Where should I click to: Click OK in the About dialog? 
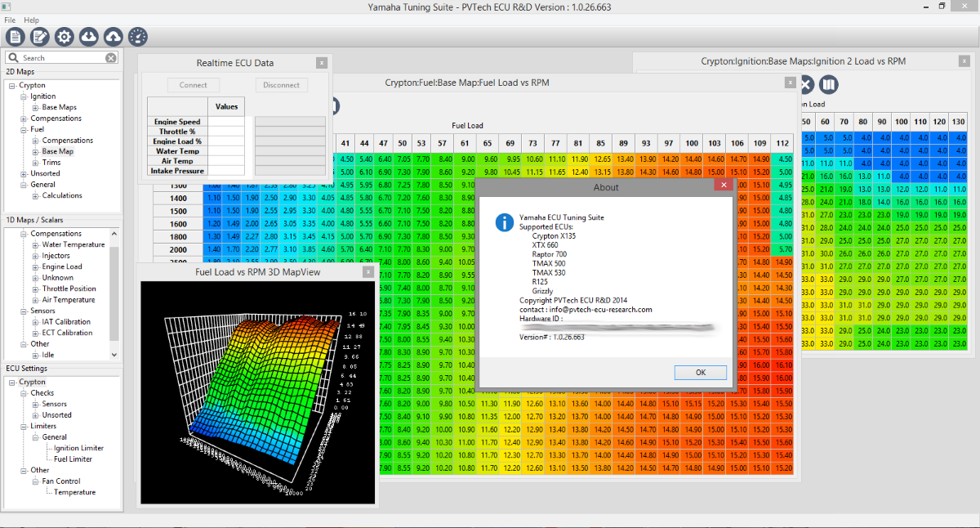point(701,372)
